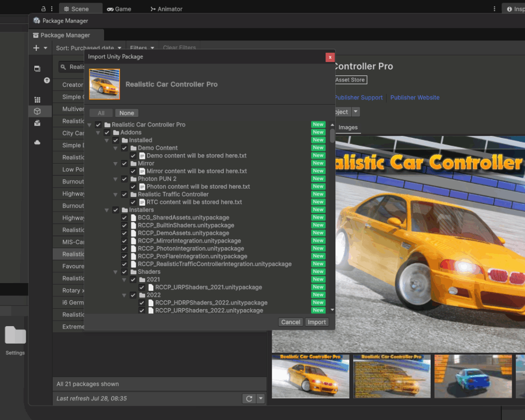Switch to the Game tab
525x420 pixels.
point(118,9)
